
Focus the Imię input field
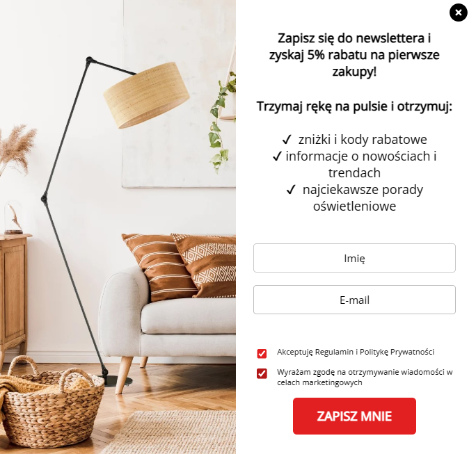click(x=354, y=258)
